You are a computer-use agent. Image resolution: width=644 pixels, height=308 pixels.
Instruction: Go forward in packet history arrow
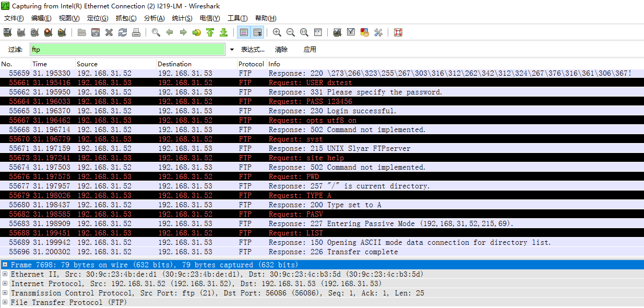point(183,32)
